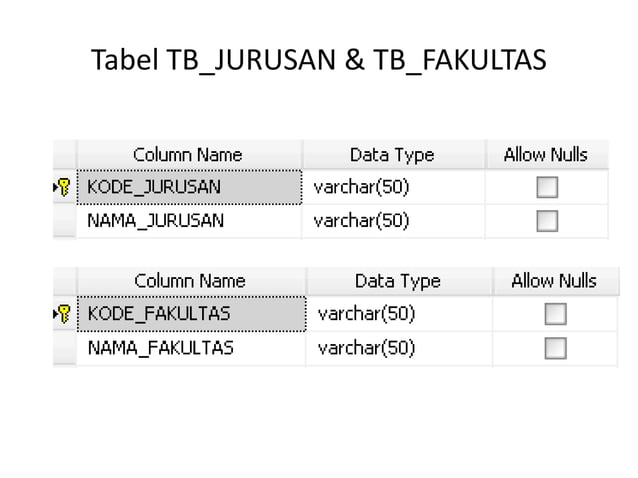Click Allow Nulls header in fakultas table
The image size is (638, 478).
coord(555,281)
